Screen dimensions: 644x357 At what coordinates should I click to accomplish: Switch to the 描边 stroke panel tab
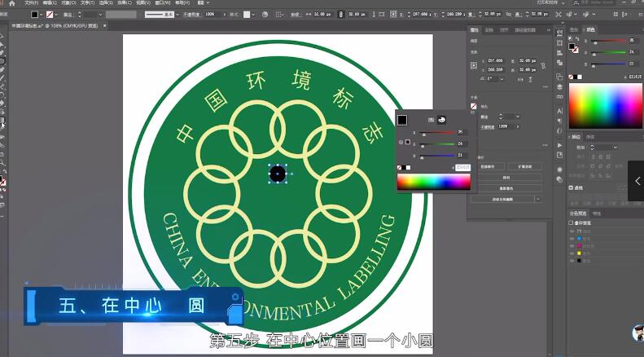(x=576, y=137)
